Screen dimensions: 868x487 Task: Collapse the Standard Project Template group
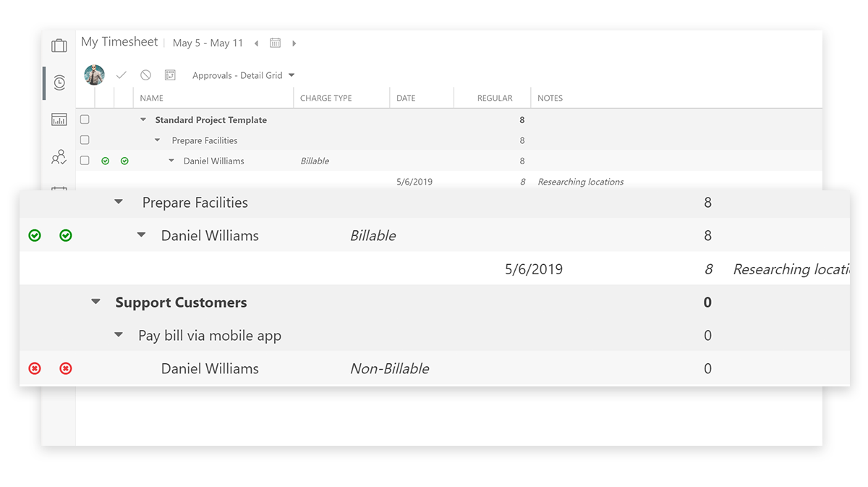pos(142,119)
